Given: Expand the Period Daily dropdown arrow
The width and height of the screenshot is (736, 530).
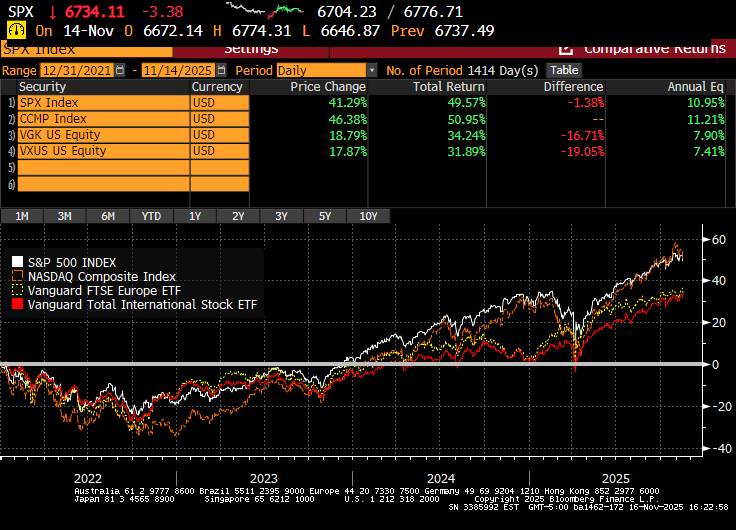Looking at the screenshot, I should [x=372, y=70].
